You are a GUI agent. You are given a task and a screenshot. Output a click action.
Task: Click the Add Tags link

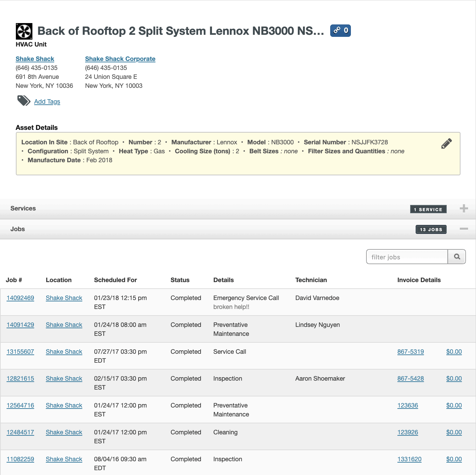pyautogui.click(x=47, y=102)
